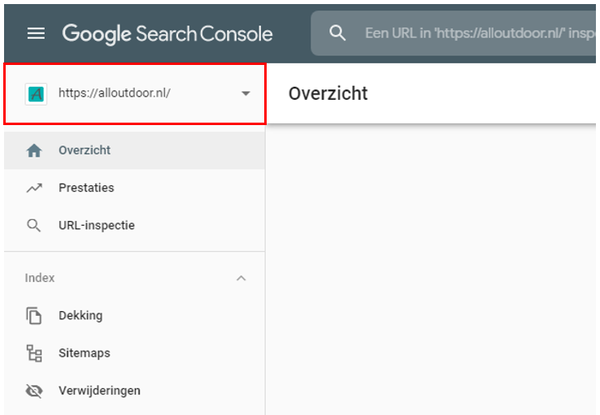The height and width of the screenshot is (415, 600).
Task: Select the https://alloutdoor.nl/ property text
Action: [114, 93]
